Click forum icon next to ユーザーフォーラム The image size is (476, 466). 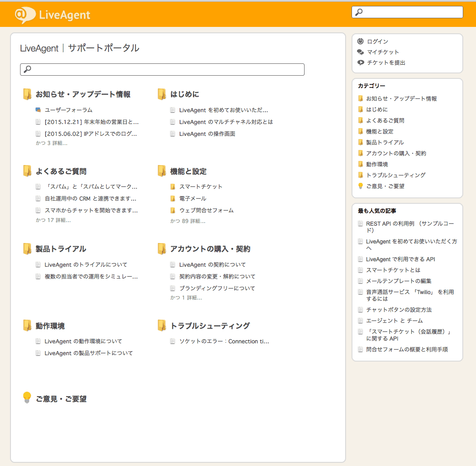38,110
